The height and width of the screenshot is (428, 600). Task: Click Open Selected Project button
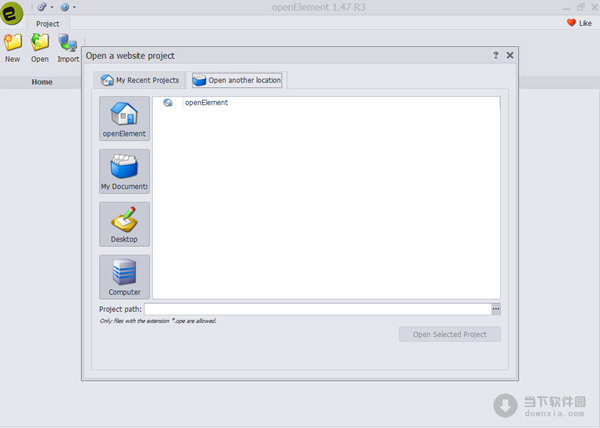click(x=450, y=334)
